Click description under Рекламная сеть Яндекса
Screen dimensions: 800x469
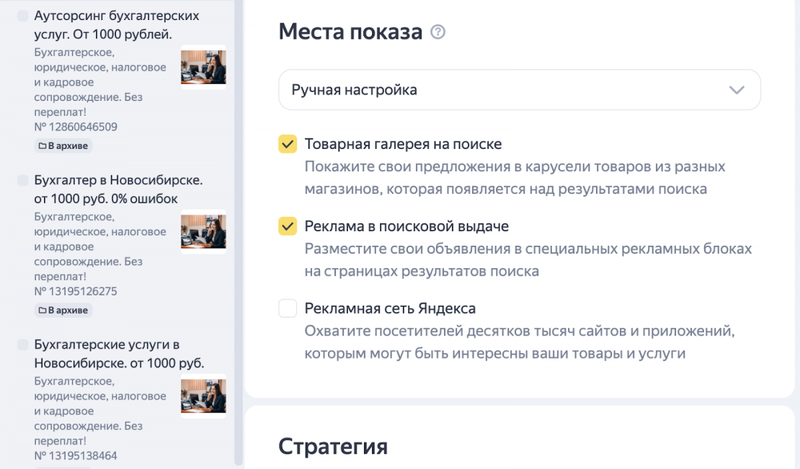click(519, 342)
